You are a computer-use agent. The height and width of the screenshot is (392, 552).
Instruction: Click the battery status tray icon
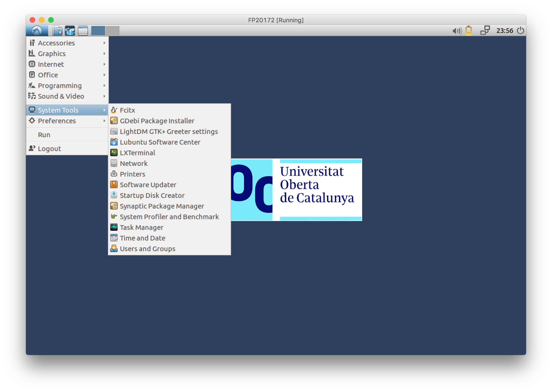468,31
